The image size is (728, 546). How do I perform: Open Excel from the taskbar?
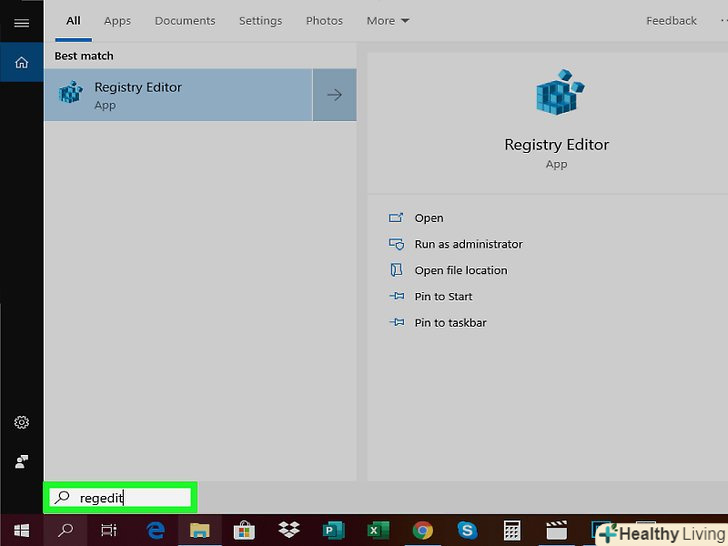coord(378,530)
